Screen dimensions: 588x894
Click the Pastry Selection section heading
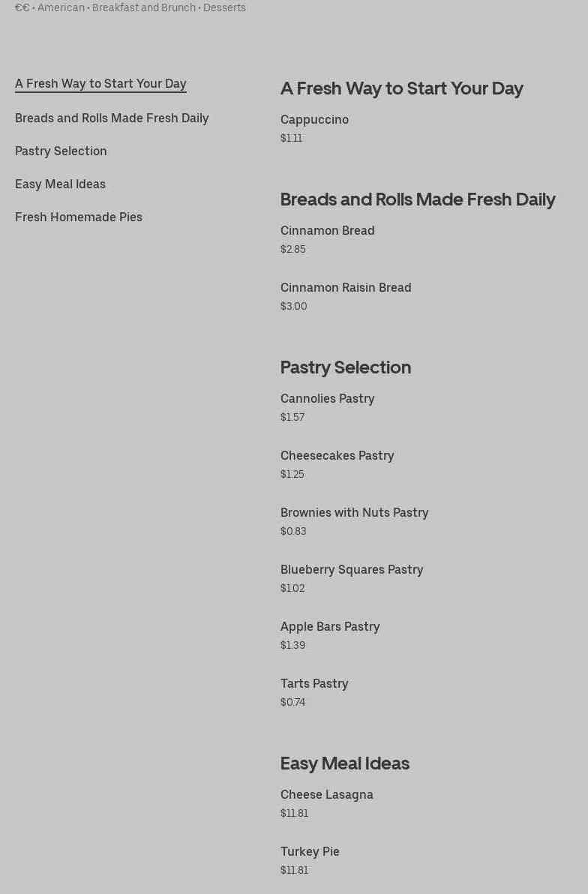point(346,367)
